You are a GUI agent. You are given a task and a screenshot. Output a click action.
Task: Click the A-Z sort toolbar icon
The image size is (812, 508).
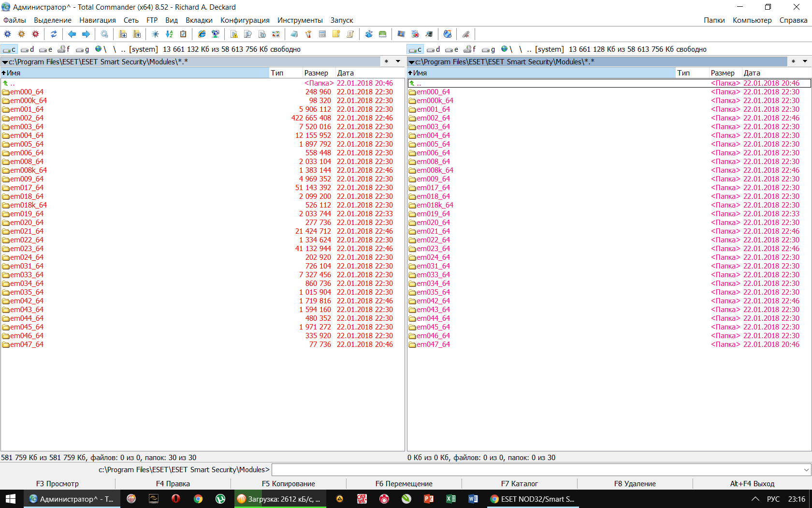(x=169, y=34)
